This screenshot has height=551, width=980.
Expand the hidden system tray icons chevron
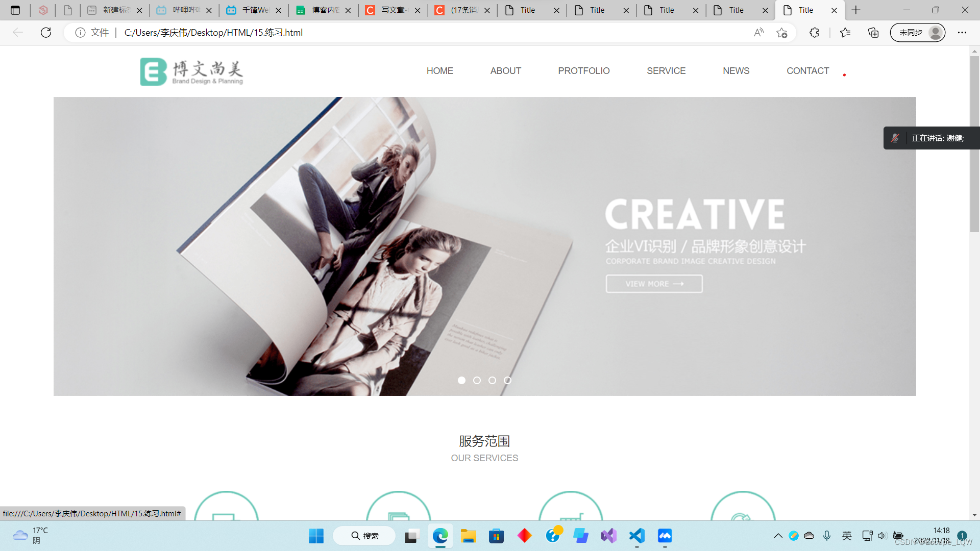778,536
